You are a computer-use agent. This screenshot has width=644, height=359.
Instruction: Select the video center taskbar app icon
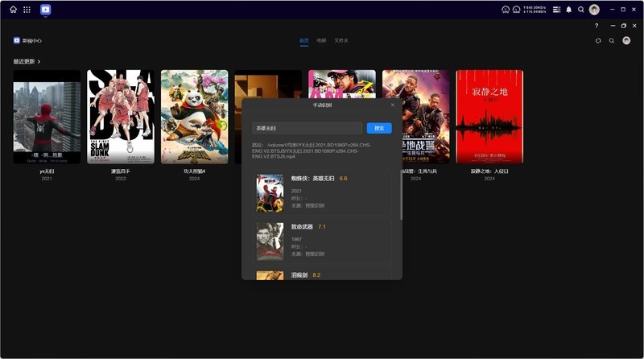click(46, 10)
